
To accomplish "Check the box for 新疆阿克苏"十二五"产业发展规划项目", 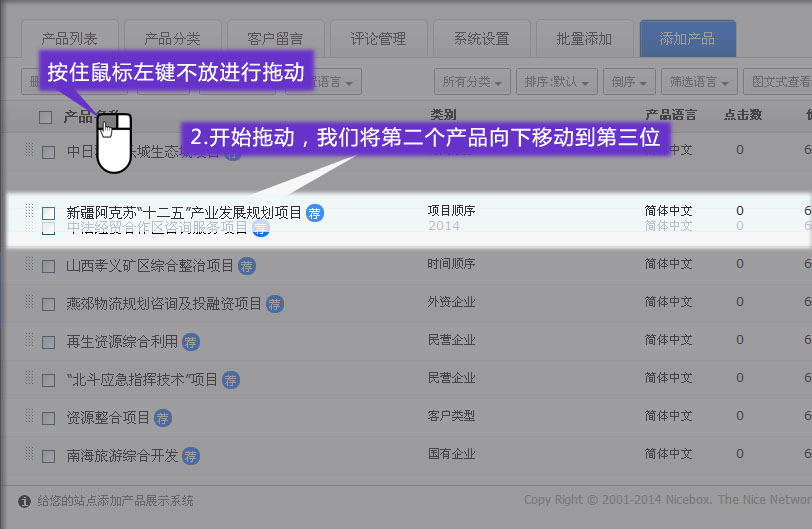I will [48, 213].
